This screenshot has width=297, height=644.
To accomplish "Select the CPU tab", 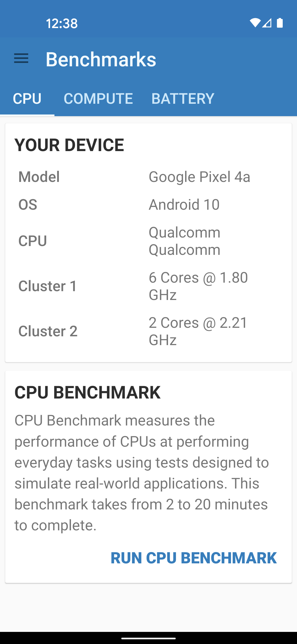I will tap(27, 99).
